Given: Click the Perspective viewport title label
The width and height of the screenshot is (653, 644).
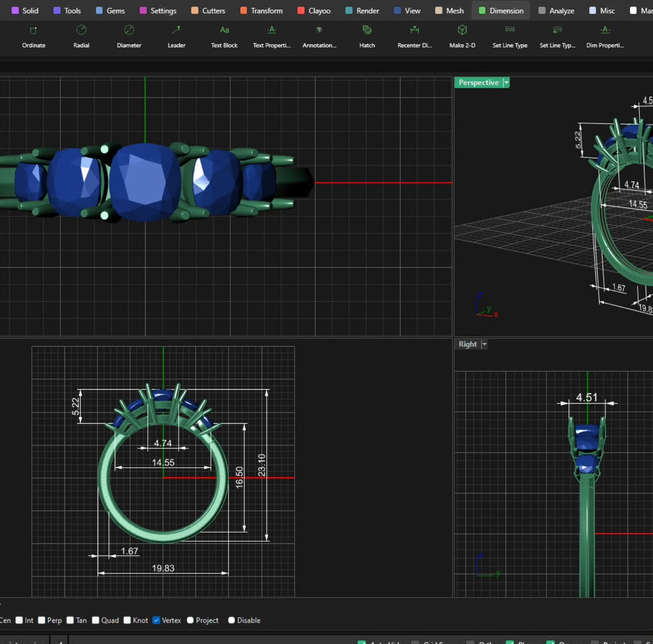Looking at the screenshot, I should [x=478, y=83].
